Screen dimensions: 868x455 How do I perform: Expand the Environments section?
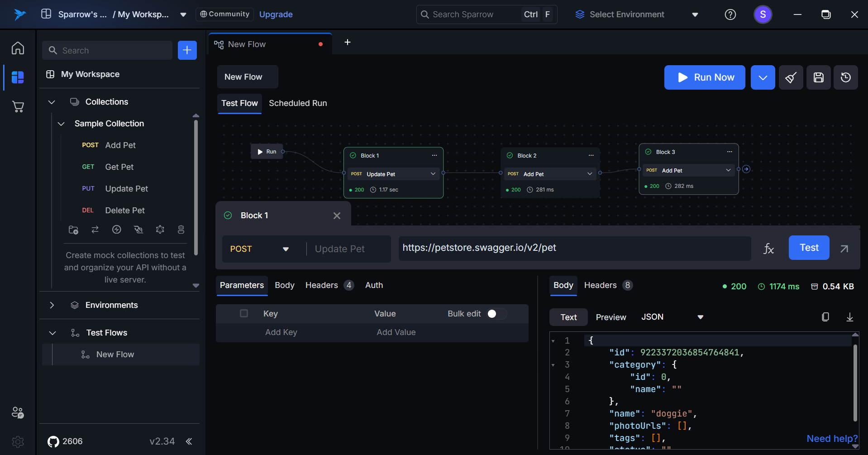click(x=52, y=305)
